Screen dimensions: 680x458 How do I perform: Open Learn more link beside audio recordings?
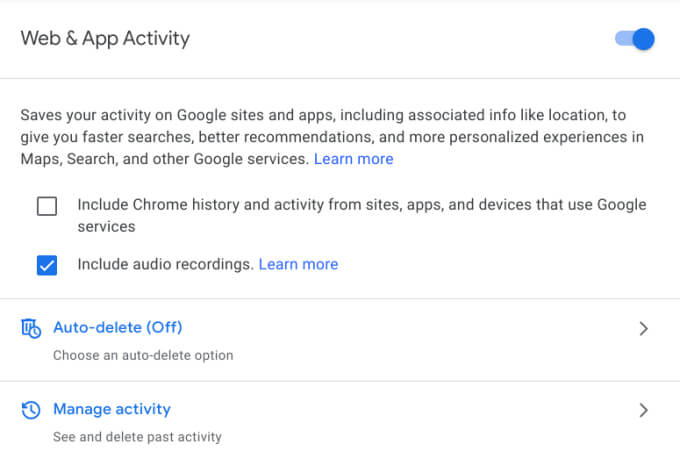coord(298,264)
